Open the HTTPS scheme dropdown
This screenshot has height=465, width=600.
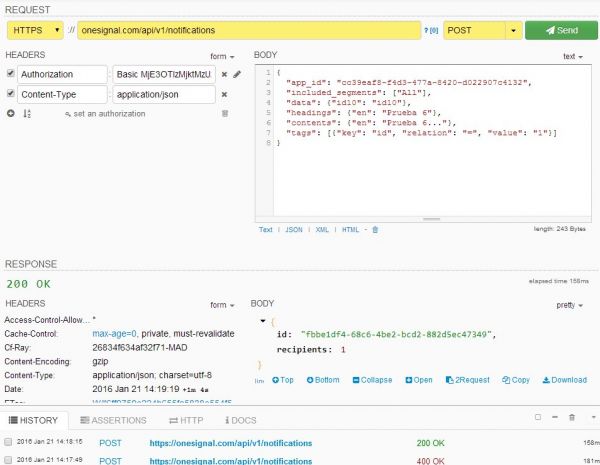point(35,30)
